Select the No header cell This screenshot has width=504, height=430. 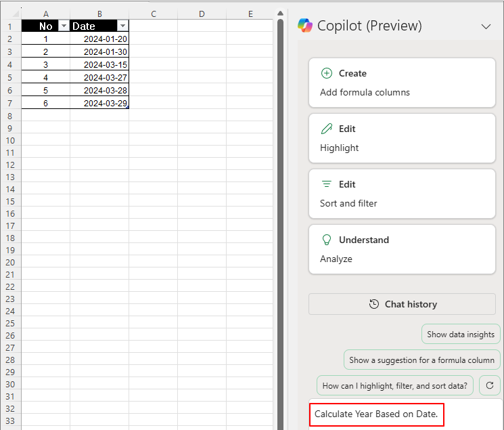[45, 26]
